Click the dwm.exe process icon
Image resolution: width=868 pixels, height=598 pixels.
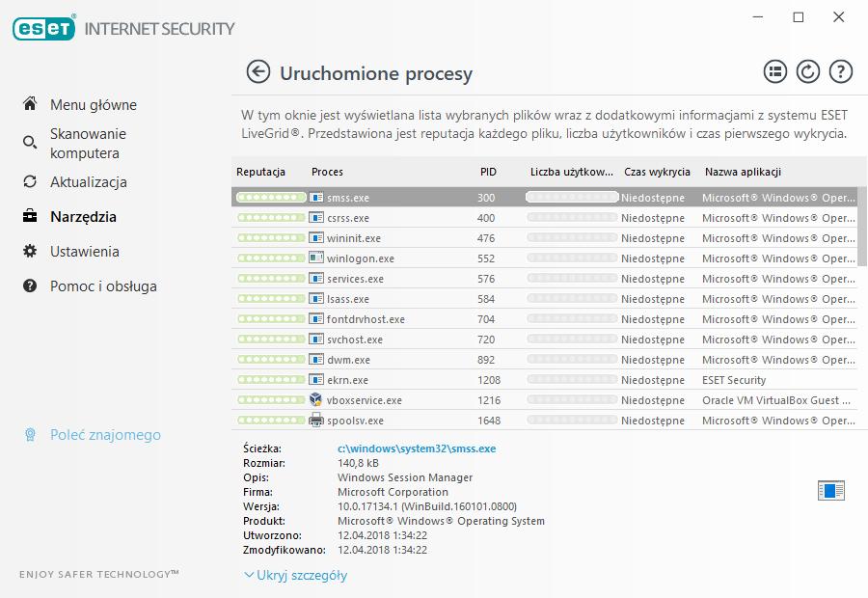coord(316,360)
